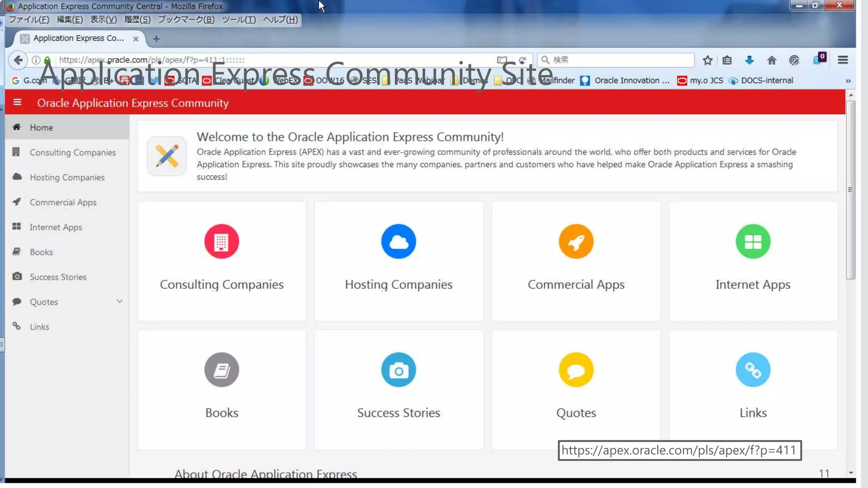Click the vertical page scrollbar thumb
868x488 pixels.
point(851,190)
